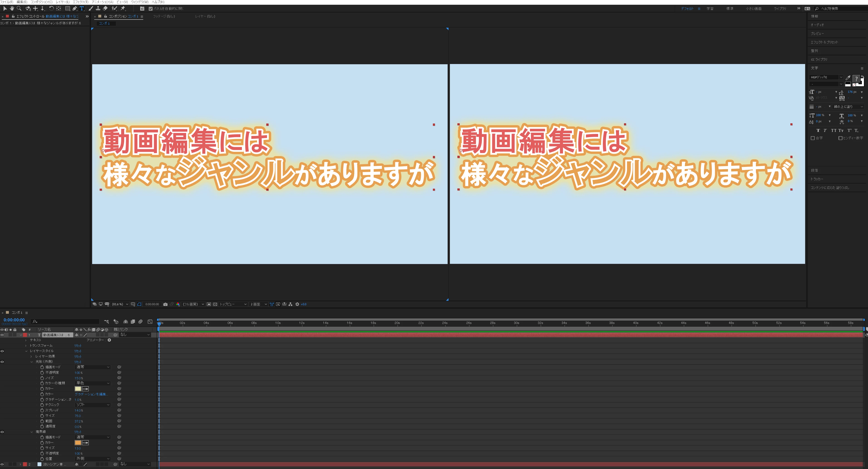Open the エフェクト&プリセット panel
Viewport: 868px width, 469px height.
coord(824,42)
